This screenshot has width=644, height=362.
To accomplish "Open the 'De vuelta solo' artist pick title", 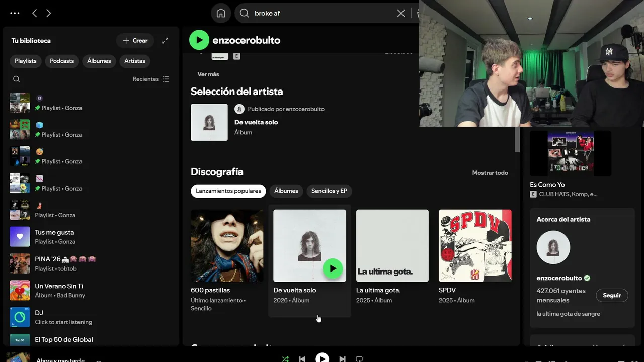I will tap(256, 122).
